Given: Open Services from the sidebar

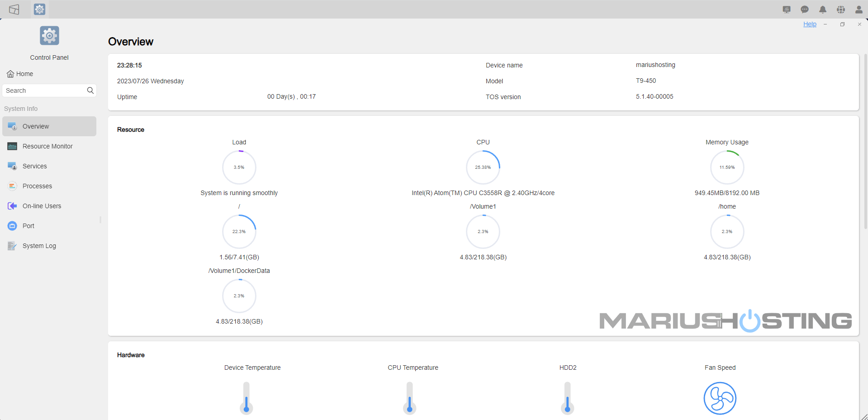Looking at the screenshot, I should 49,166.
